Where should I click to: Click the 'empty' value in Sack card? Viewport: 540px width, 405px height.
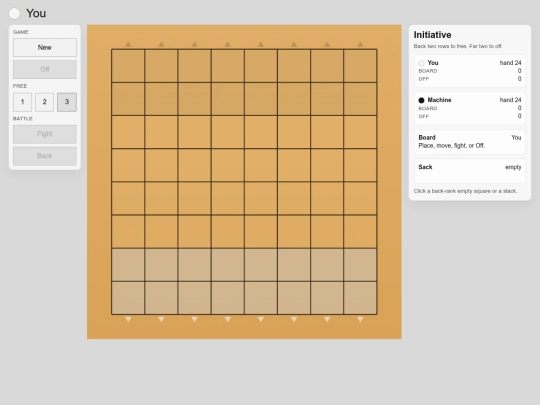[x=513, y=167]
